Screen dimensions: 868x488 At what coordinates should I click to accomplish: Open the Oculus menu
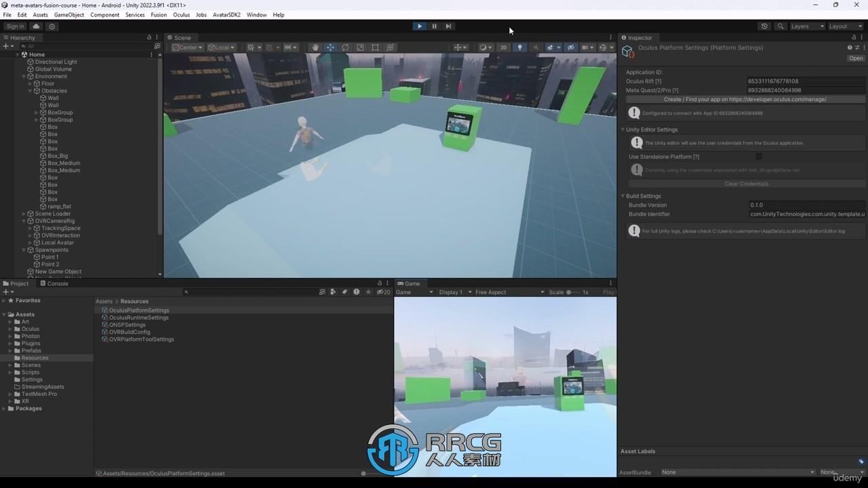coord(181,14)
